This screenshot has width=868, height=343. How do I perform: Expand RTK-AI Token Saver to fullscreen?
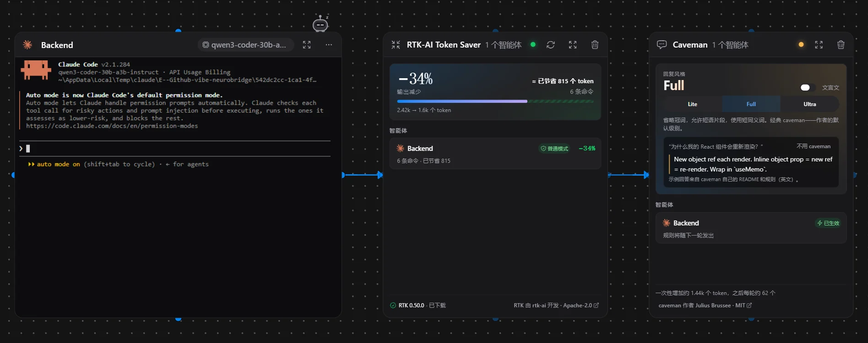(x=573, y=45)
